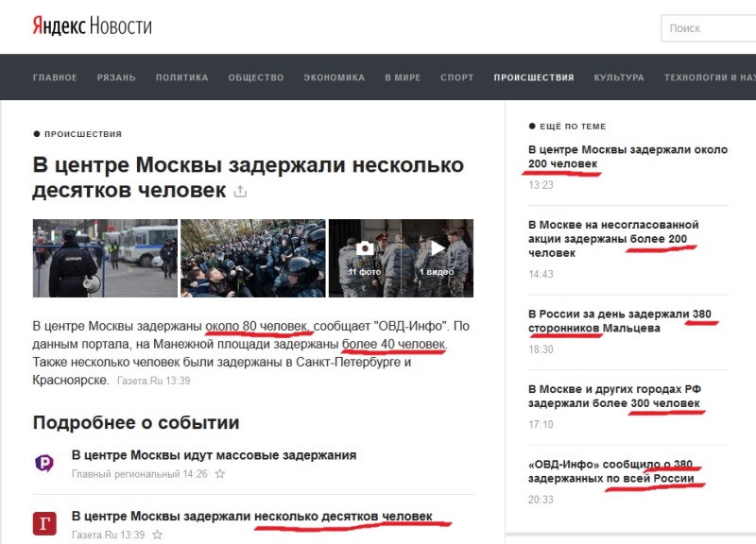The image size is (756, 544).
Task: Open sidebar story about 380 сторонников Мальцева
Action: pos(619,320)
